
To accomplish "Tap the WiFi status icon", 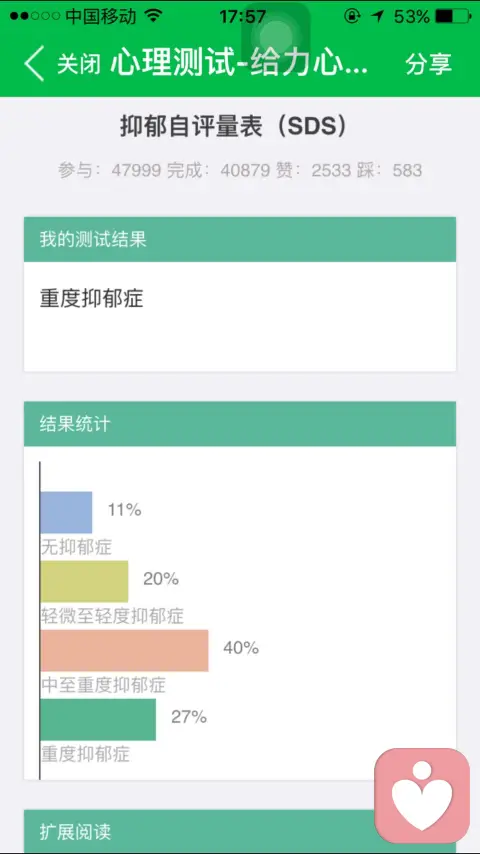I will pyautogui.click(x=154, y=16).
